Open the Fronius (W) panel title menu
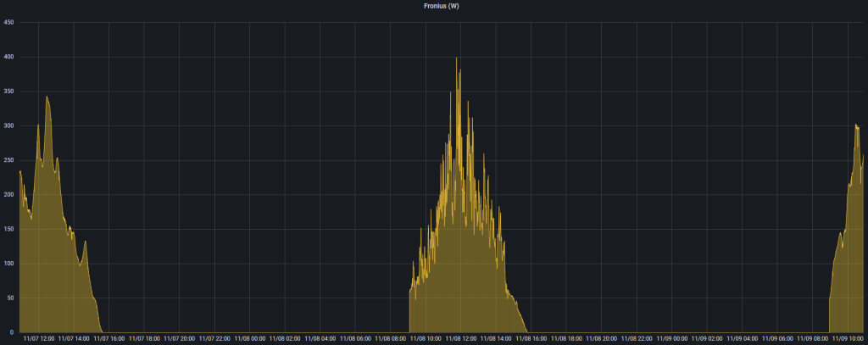Image resolution: width=868 pixels, height=345 pixels. point(441,6)
